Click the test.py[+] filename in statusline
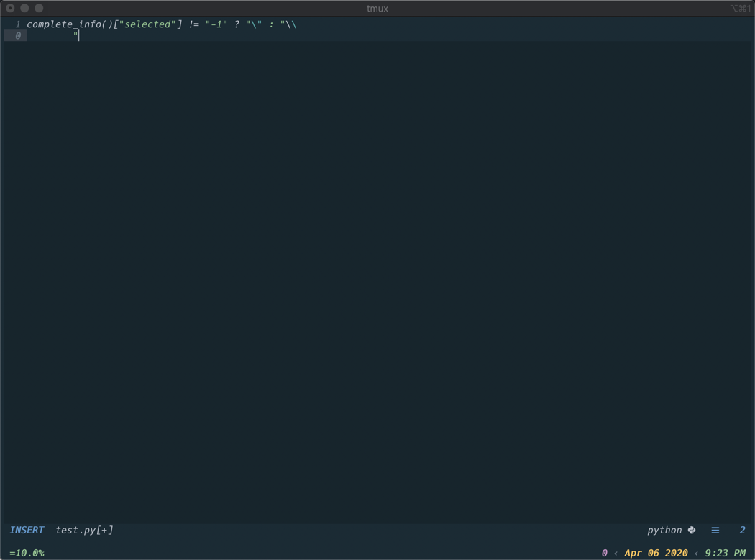The width and height of the screenshot is (755, 560). tap(84, 530)
